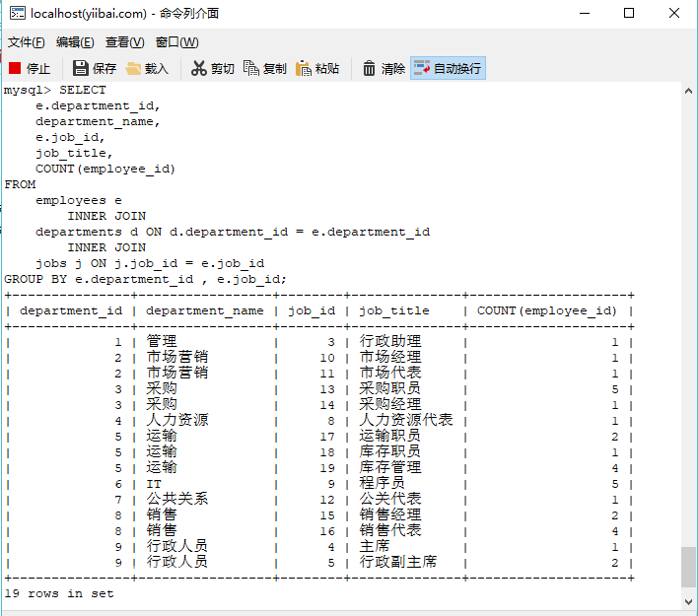Click the '程序员' job title cell
The height and width of the screenshot is (616, 698).
(x=383, y=483)
